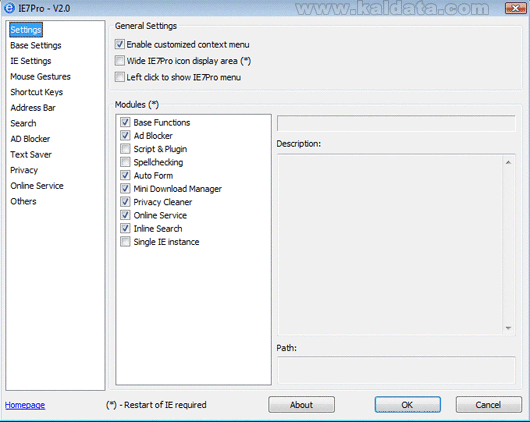Select Settings in the left sidebar
The image size is (530, 422).
coord(26,30)
